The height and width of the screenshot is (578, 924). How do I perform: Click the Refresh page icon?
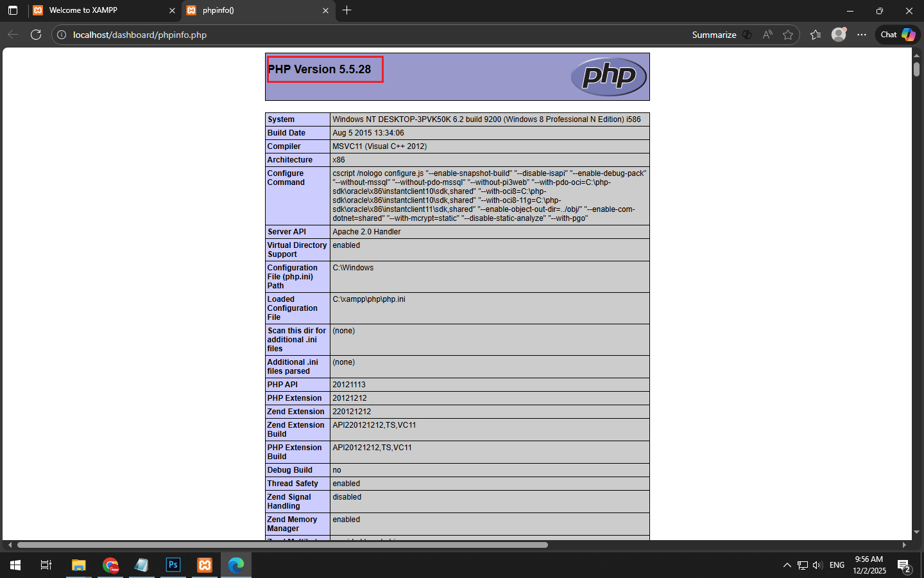(36, 35)
